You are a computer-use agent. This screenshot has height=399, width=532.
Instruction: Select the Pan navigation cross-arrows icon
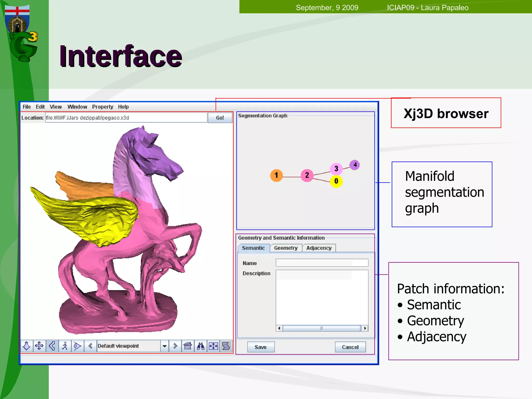[x=39, y=346]
